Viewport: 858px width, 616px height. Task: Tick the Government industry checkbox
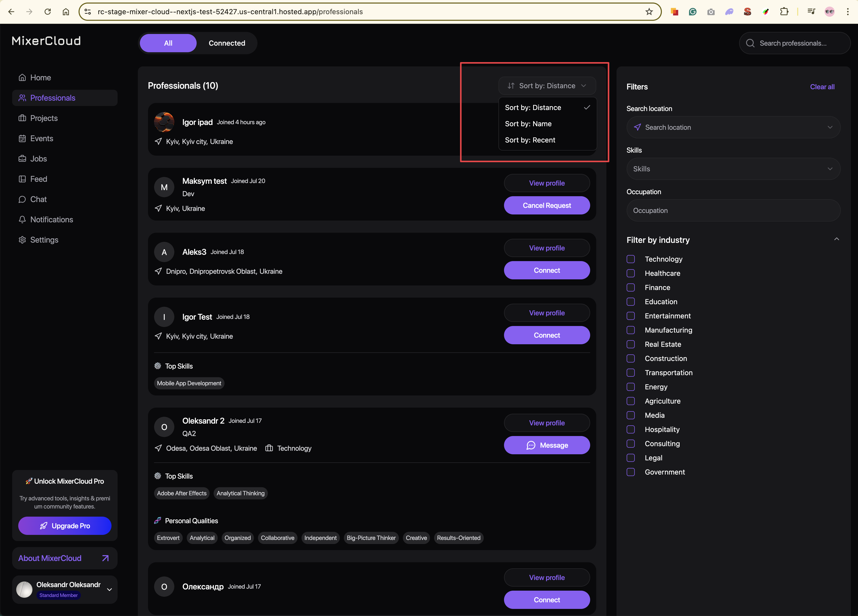pos(631,472)
